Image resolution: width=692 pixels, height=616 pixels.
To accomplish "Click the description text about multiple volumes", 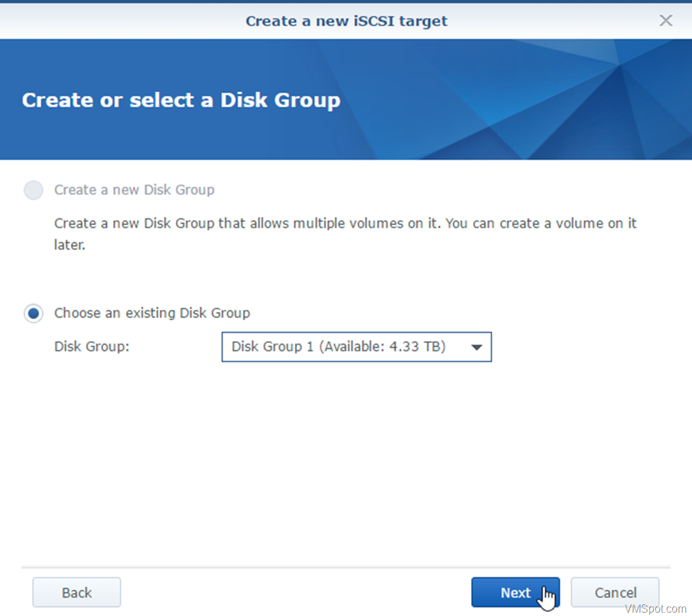I will pos(345,234).
